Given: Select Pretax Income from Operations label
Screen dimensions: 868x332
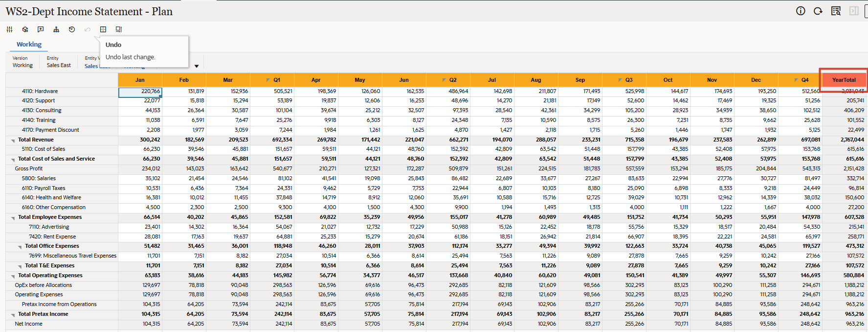Looking at the screenshot, I should coord(59,304).
